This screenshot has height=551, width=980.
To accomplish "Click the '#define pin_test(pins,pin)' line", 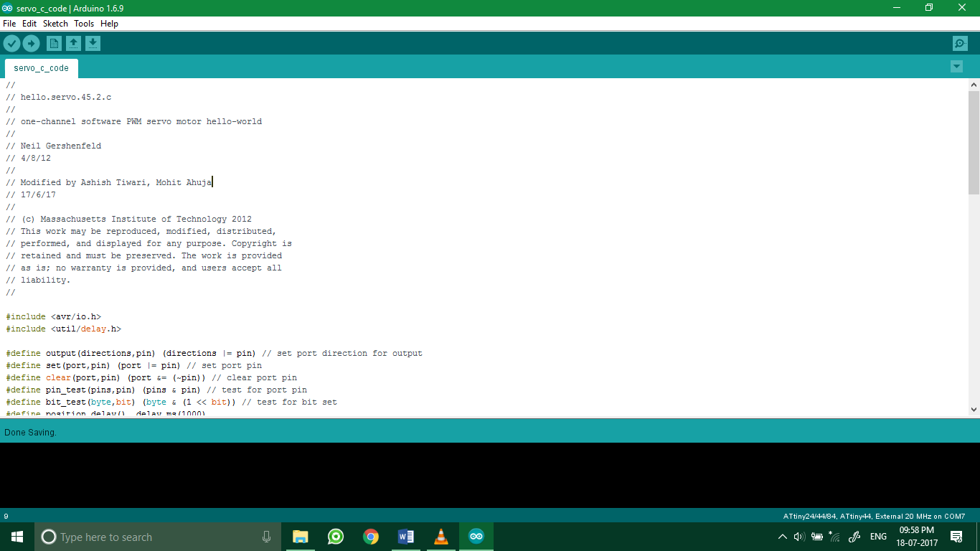I will (x=156, y=390).
